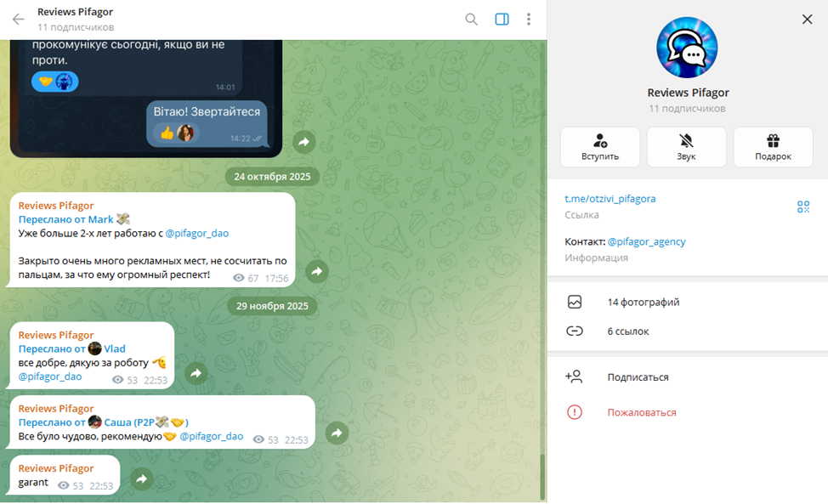Click the views eye icon on Vlad's message
This screenshot has width=828, height=504.
point(118,380)
